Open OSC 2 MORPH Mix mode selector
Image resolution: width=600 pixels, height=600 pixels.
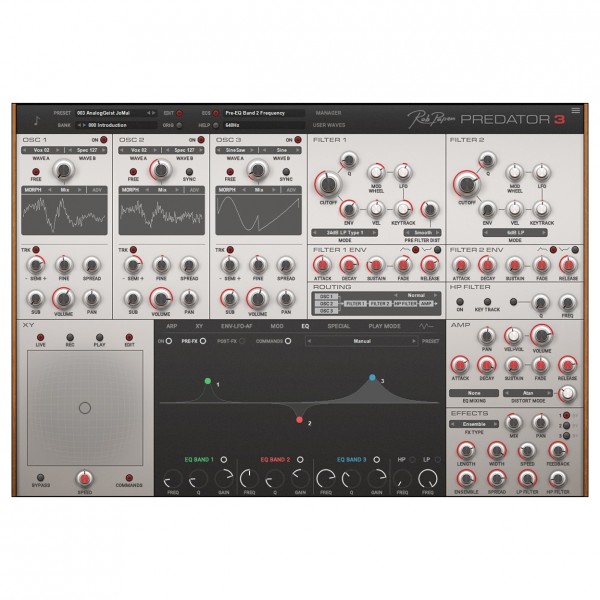tap(162, 190)
